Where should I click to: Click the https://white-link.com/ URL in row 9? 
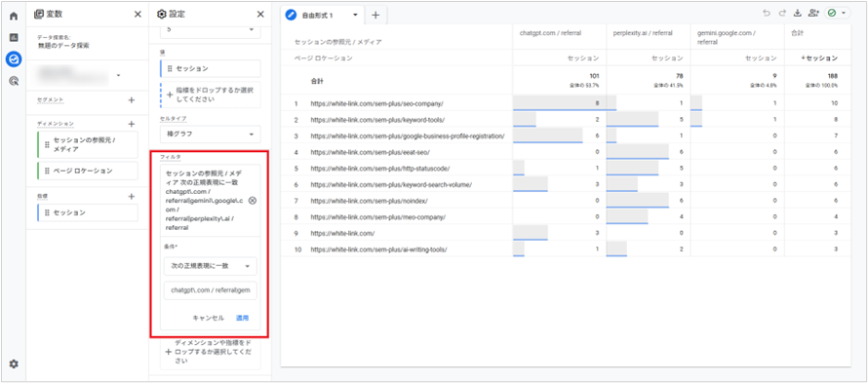click(342, 234)
